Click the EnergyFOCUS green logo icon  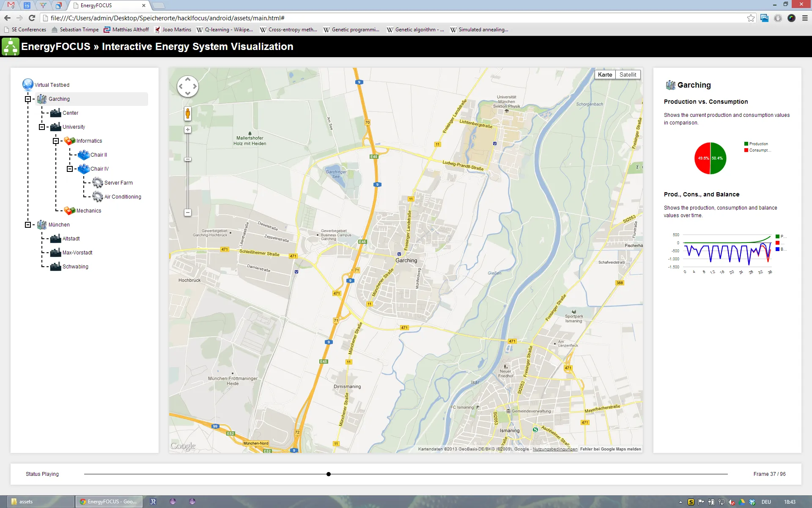point(11,47)
